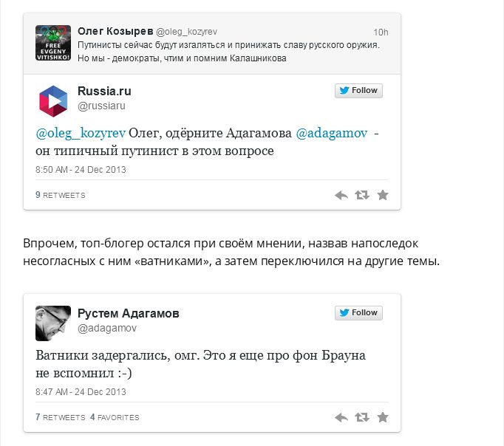The image size is (504, 446).
Task: Click the 8:50 AM tweet timestamp
Action: pos(81,169)
